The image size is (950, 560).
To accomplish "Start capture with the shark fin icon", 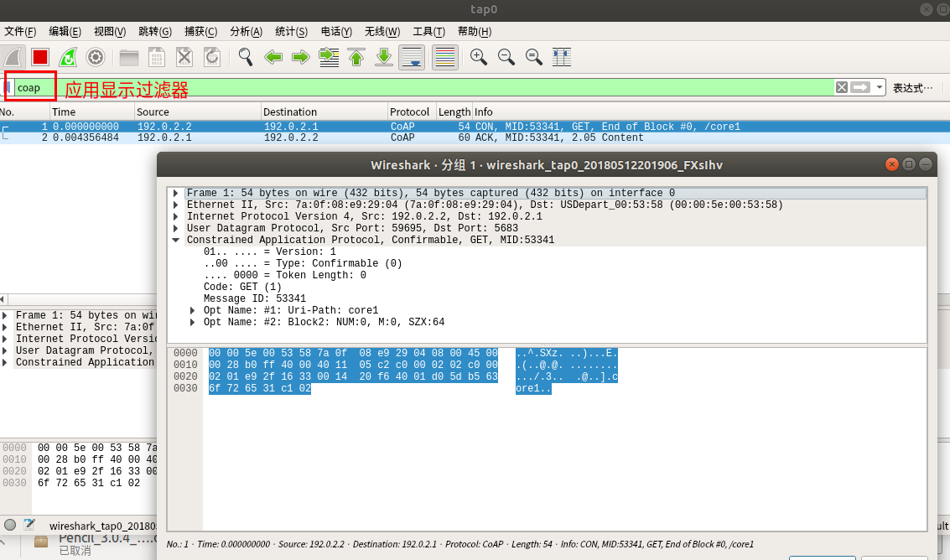I will 13,57.
